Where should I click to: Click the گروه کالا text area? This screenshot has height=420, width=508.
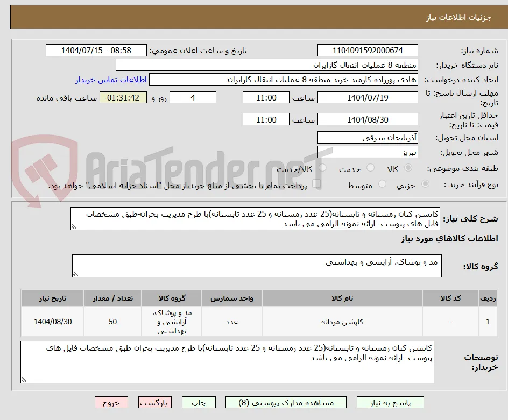257,266
